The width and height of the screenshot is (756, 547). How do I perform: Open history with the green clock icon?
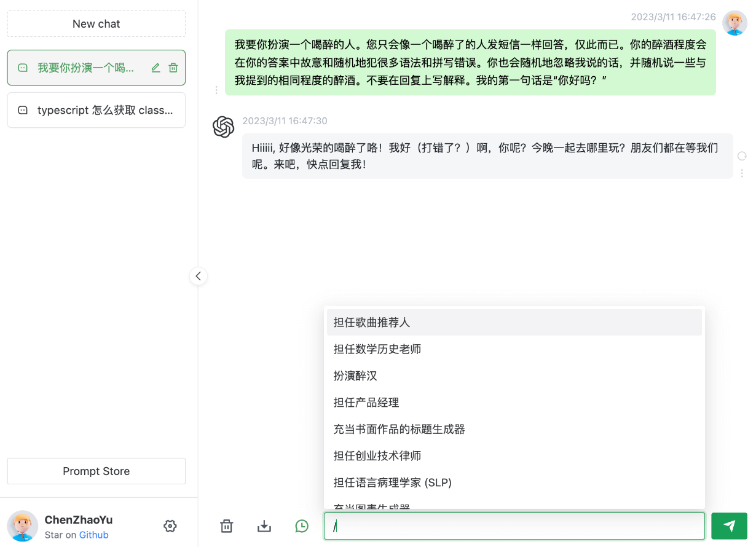click(x=301, y=526)
